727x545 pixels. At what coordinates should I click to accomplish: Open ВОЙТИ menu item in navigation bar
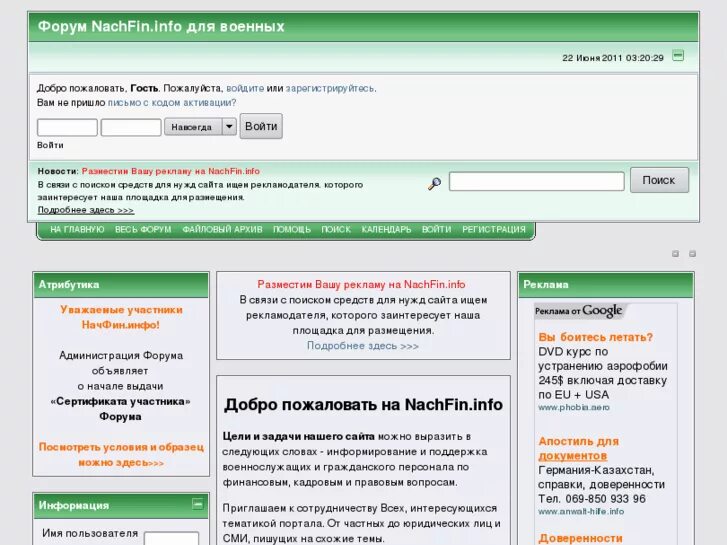(x=436, y=229)
